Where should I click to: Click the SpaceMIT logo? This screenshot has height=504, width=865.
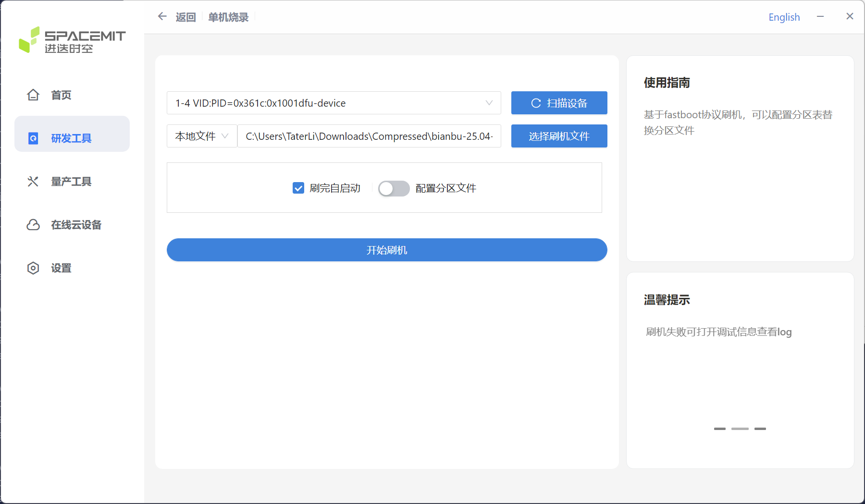72,40
